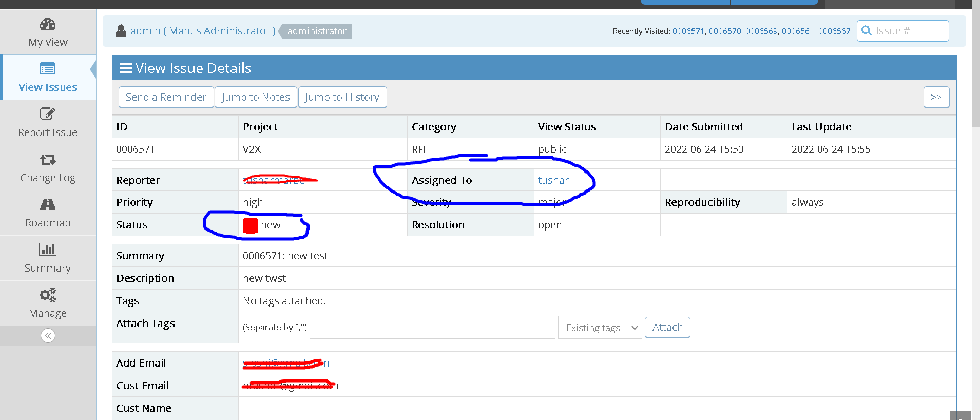The width and height of the screenshot is (980, 420).
Task: Collapse the sidebar with double-chevron button
Action: click(48, 336)
